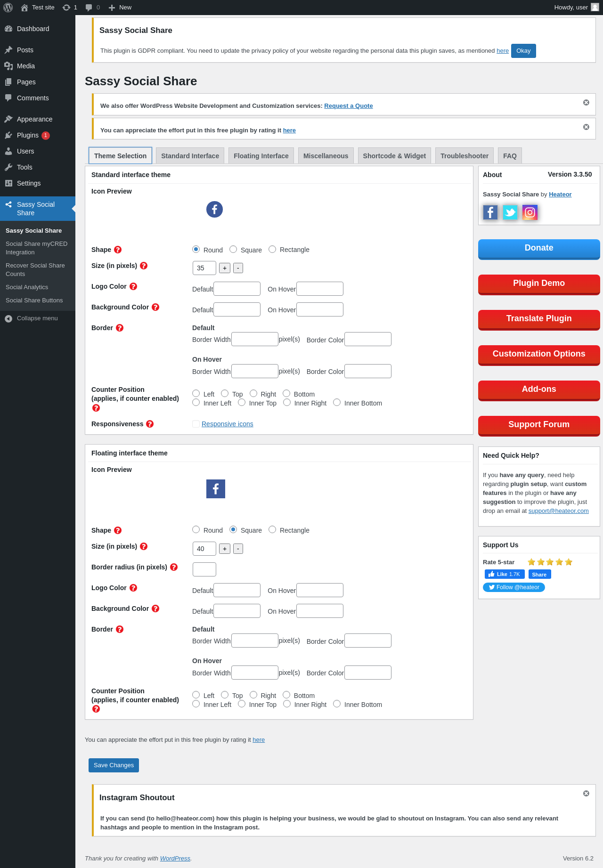Image resolution: width=603 pixels, height=868 pixels.
Task: Click the Border radius input field
Action: (204, 569)
